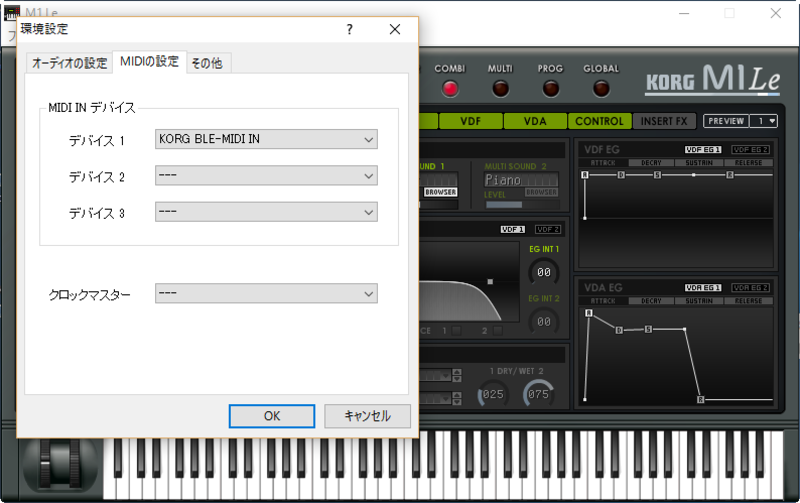Close the 環境設定 dialog
Image resolution: width=800 pixels, height=503 pixels.
(x=395, y=29)
